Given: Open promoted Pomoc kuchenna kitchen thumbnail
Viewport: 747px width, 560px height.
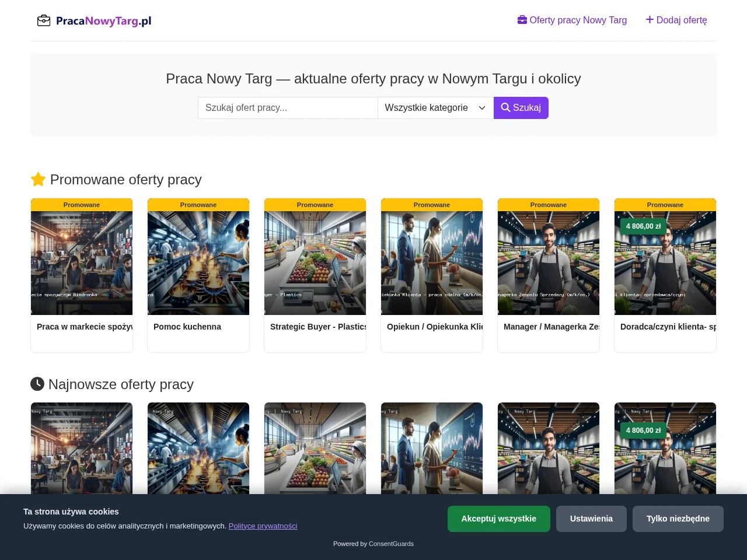Looking at the screenshot, I should point(198,263).
